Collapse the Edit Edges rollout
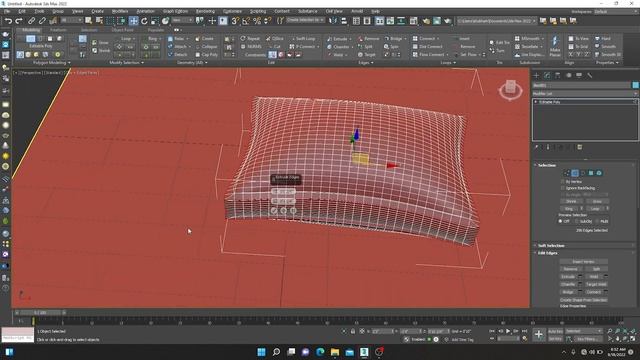 547,253
